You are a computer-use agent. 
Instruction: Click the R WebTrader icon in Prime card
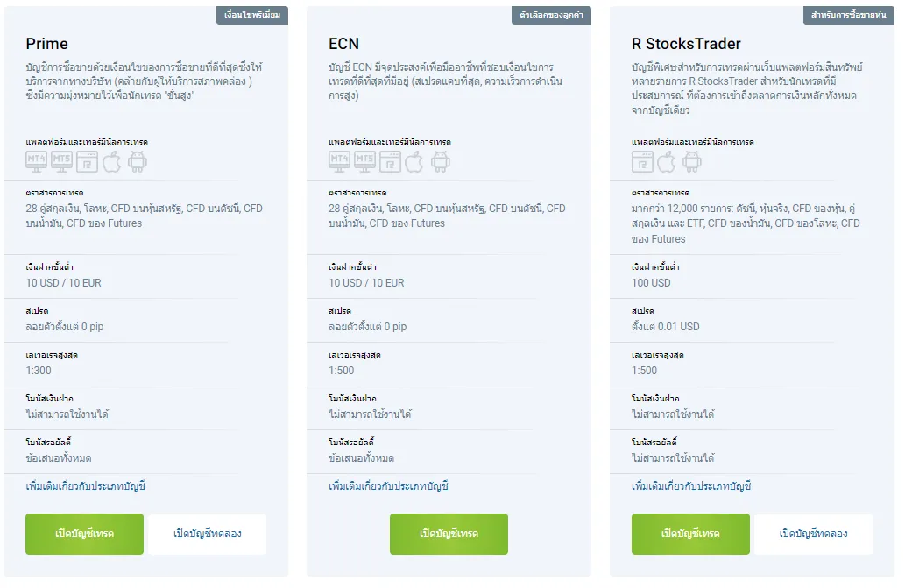point(87,162)
